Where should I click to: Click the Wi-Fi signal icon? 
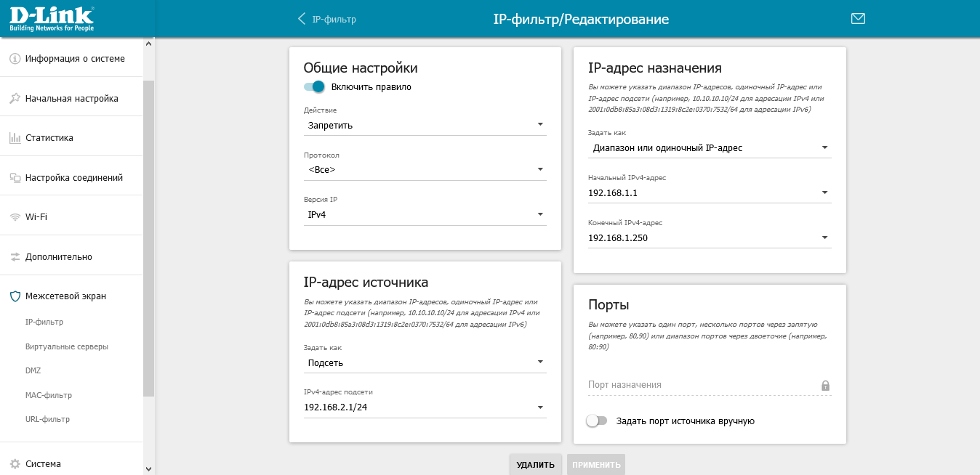coord(14,217)
